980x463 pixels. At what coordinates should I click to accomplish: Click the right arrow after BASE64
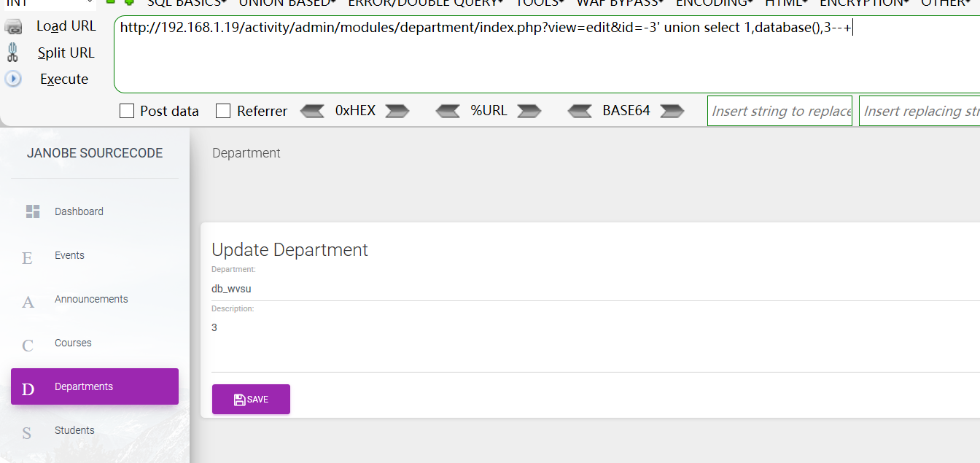672,111
